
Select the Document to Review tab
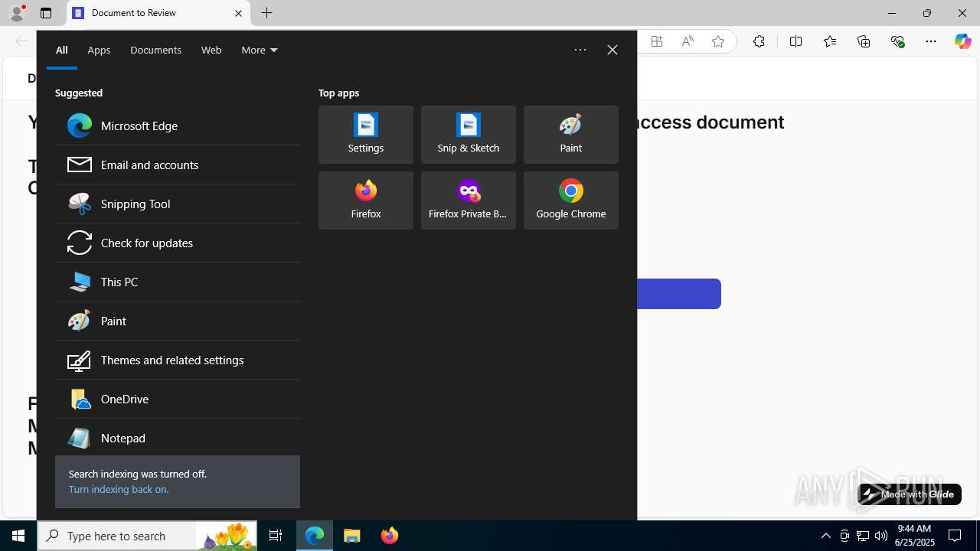[158, 13]
